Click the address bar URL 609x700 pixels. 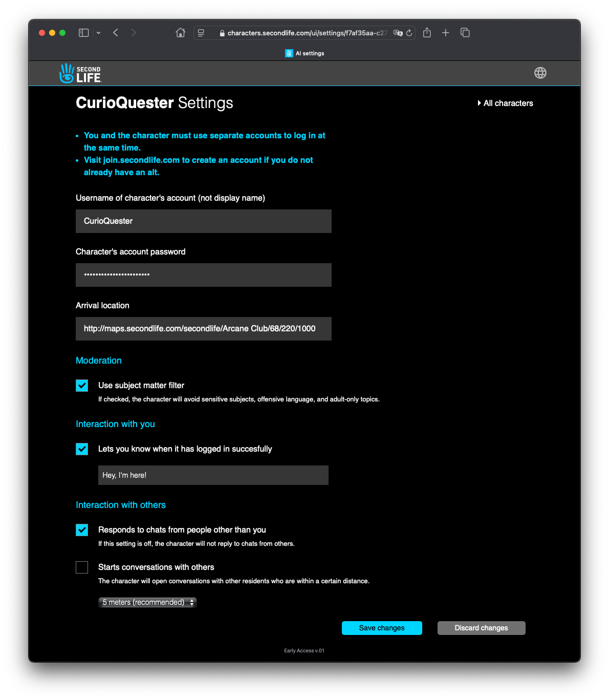point(308,33)
